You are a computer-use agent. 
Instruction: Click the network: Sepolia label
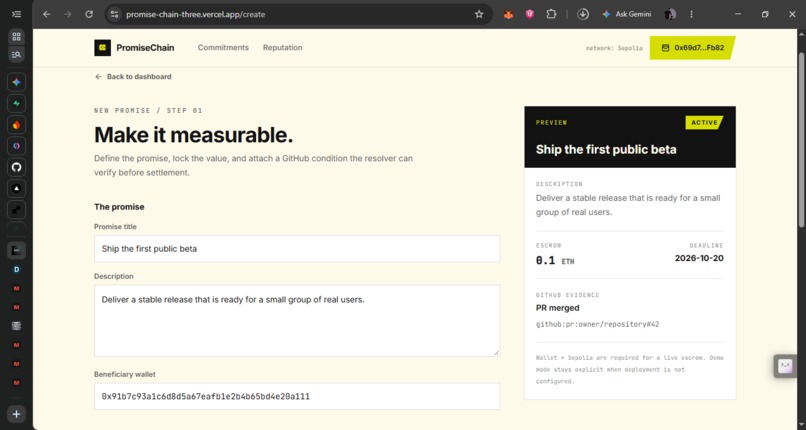pyautogui.click(x=614, y=48)
